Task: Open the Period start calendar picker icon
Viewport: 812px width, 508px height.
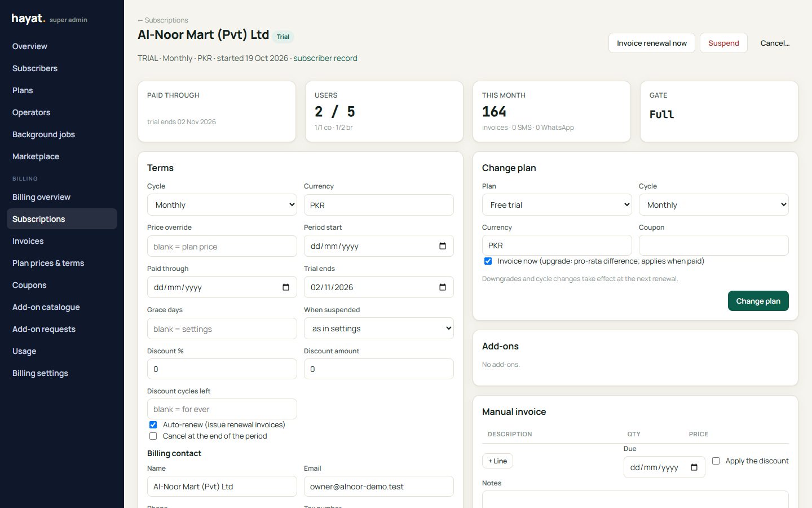Action: [443, 246]
